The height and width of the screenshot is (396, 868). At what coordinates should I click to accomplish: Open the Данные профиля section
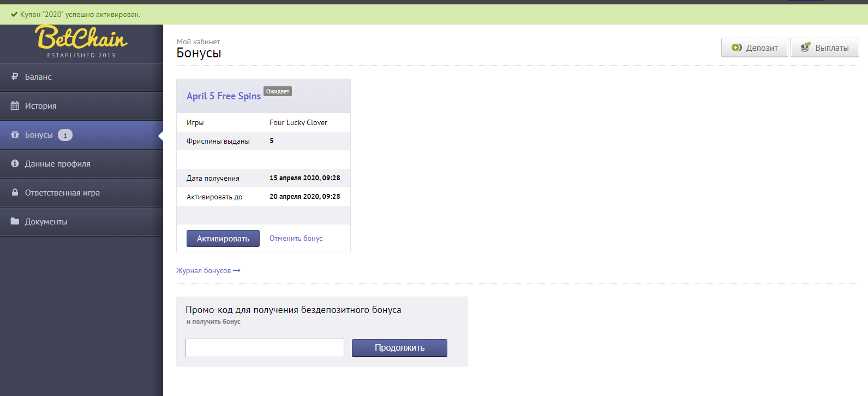point(81,164)
